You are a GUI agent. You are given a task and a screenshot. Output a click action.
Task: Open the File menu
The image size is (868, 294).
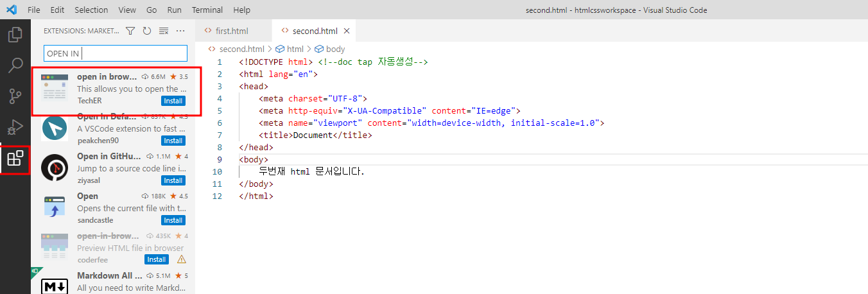(x=34, y=10)
